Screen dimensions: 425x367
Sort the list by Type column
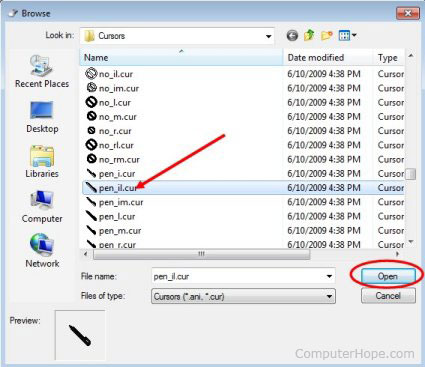coord(389,57)
